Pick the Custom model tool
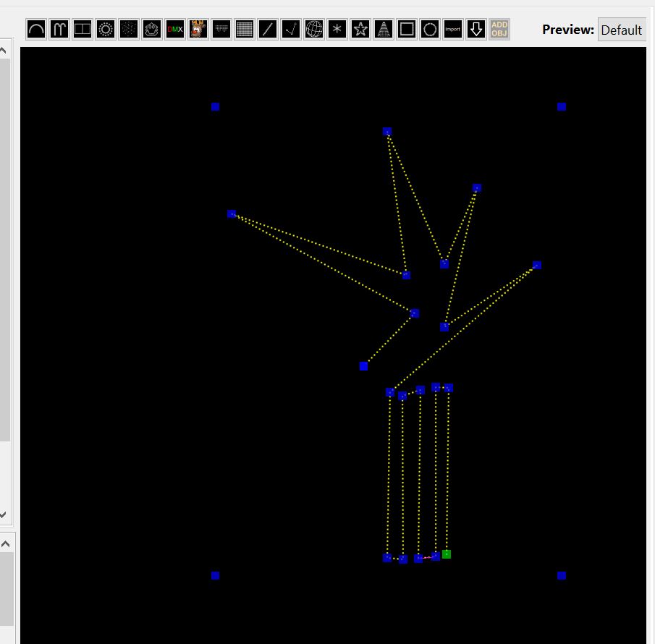The height and width of the screenshot is (644, 655). (x=152, y=30)
